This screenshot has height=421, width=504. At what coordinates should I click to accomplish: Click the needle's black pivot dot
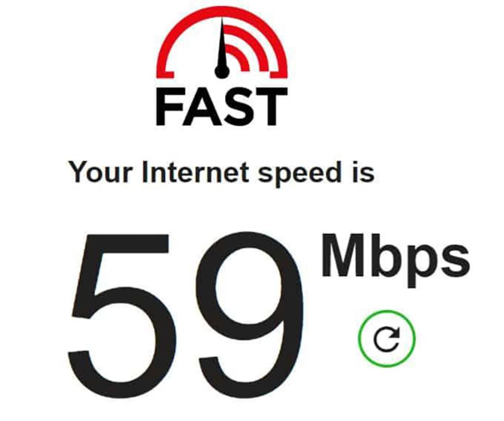point(222,71)
